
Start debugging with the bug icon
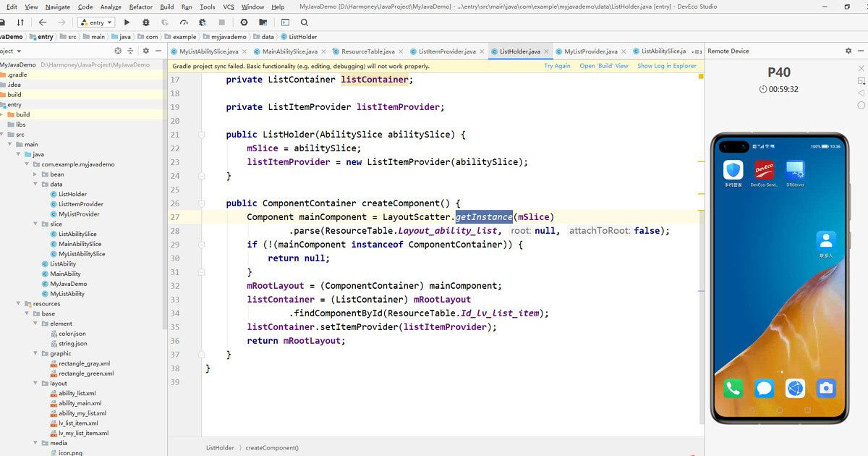click(147, 22)
